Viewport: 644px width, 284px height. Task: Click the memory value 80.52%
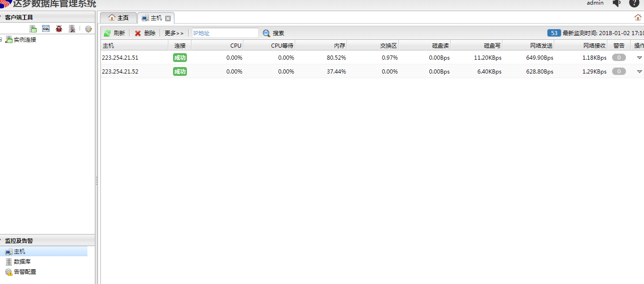336,58
